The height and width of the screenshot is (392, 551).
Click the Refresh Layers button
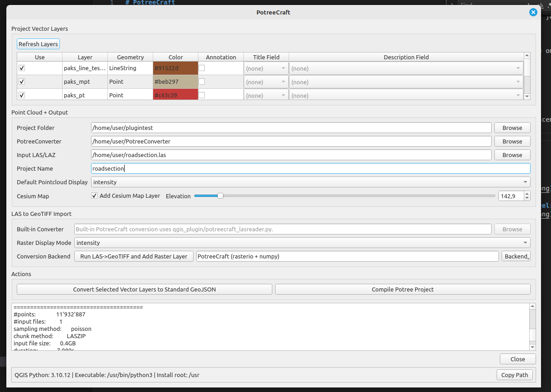tap(39, 44)
